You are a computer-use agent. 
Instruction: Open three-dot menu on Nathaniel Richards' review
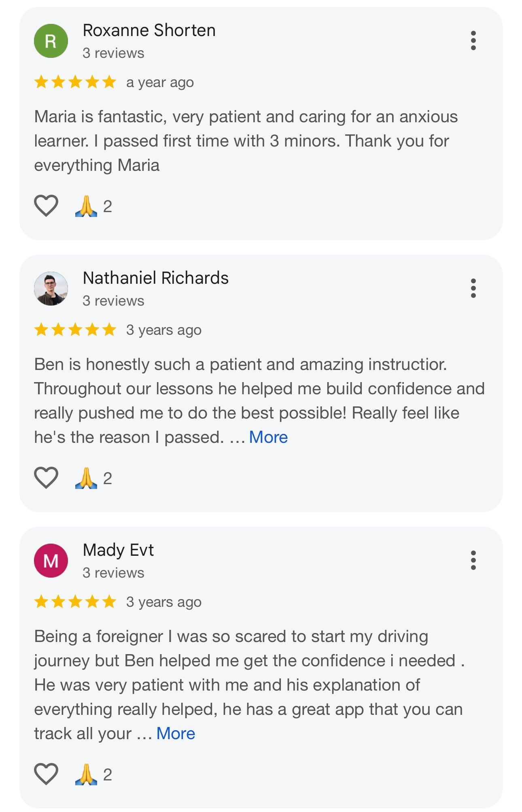473,288
